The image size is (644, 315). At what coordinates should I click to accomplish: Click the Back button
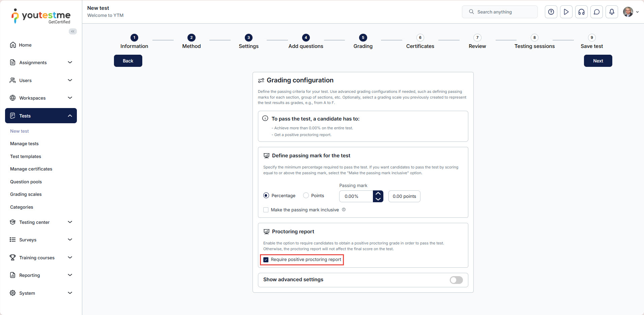coord(128,61)
